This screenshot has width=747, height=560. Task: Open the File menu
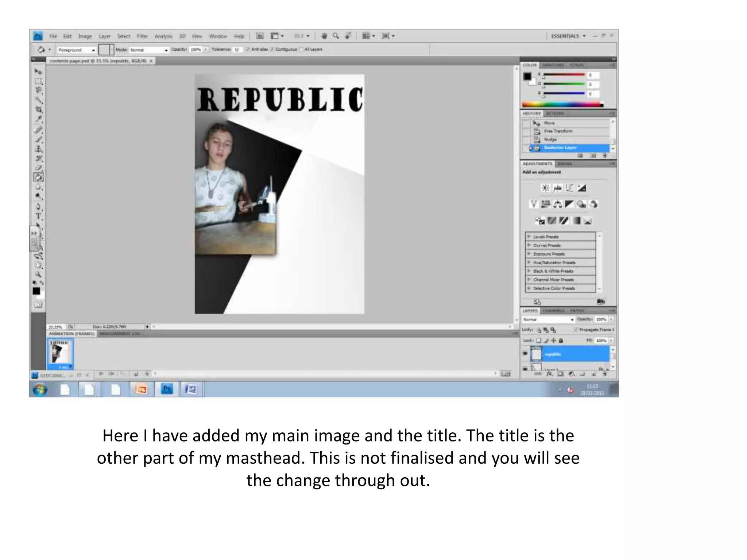coord(53,36)
